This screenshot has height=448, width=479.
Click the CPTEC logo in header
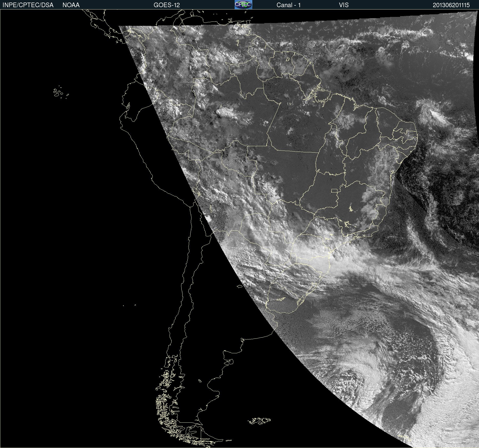[243, 5]
